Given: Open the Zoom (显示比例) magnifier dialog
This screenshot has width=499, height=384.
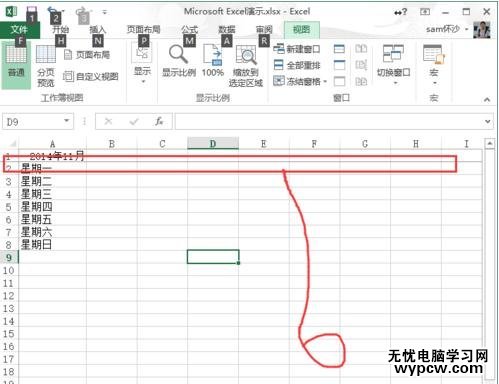Looking at the screenshot, I should 179,61.
